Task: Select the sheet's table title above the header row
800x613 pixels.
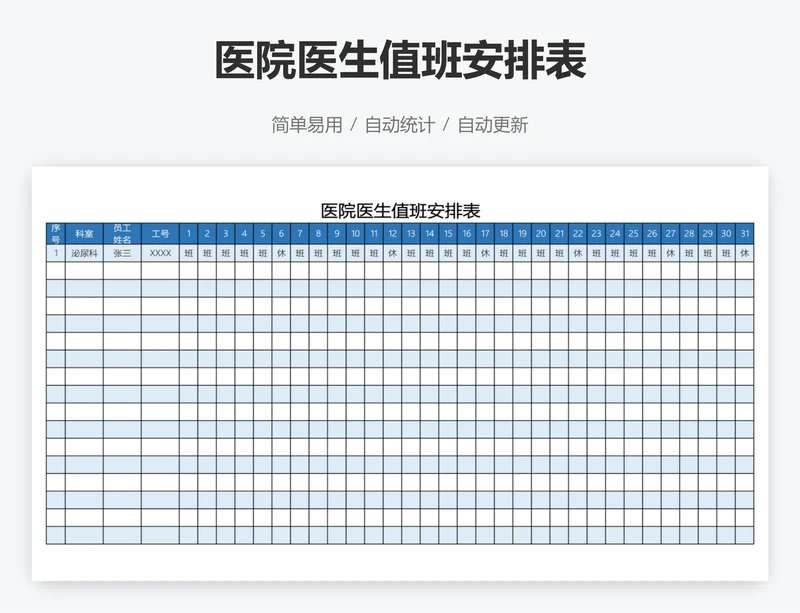Action: 401,211
